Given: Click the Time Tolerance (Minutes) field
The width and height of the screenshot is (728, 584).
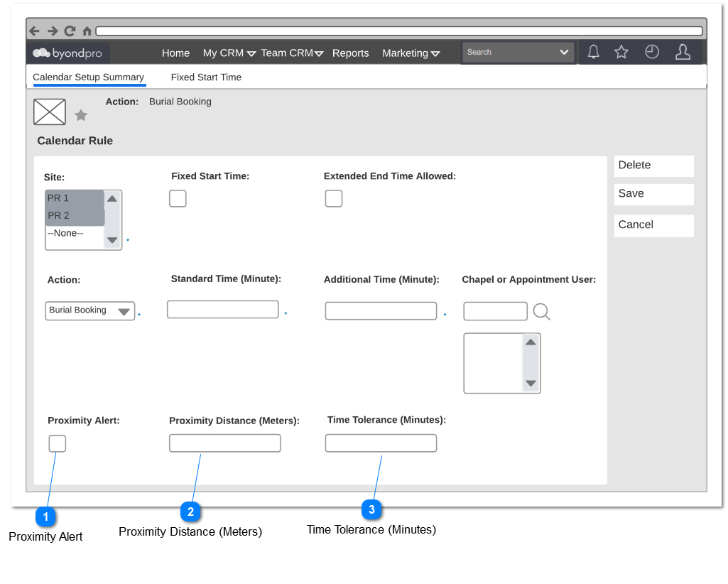Looking at the screenshot, I should click(x=381, y=443).
